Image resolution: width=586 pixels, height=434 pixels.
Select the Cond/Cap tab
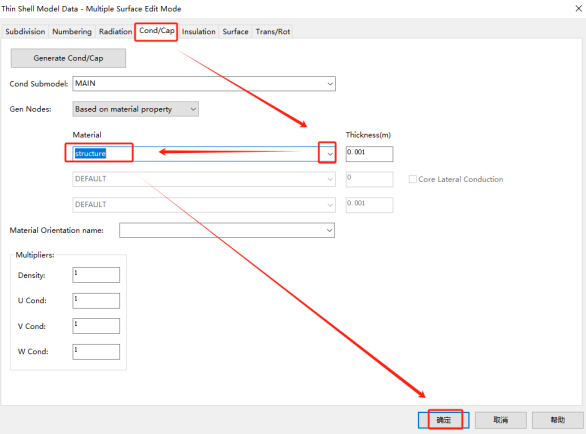pos(157,31)
